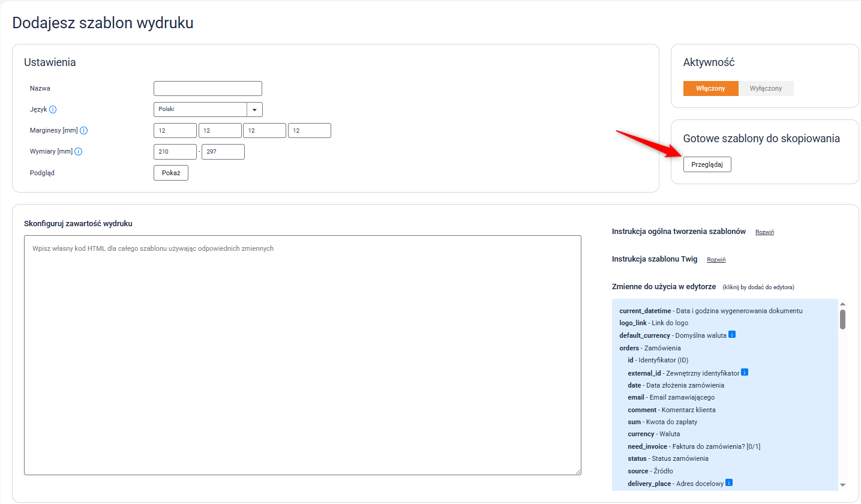Click the info badge after default_currency

pyautogui.click(x=732, y=335)
